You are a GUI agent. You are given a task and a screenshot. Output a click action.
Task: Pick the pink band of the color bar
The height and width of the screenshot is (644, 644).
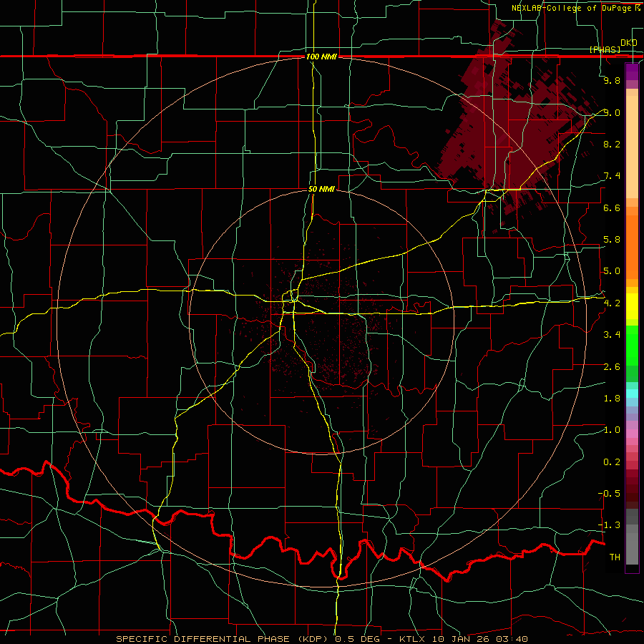[x=632, y=434]
